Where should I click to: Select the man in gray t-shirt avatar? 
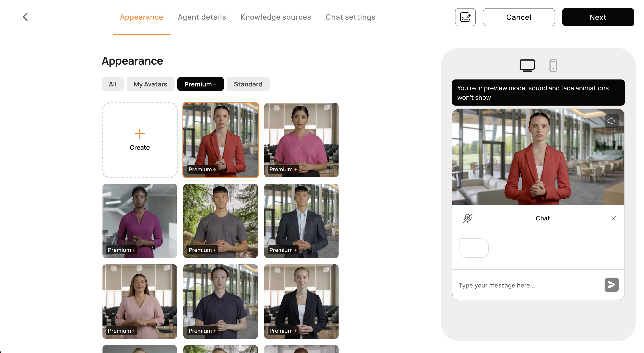tap(221, 221)
